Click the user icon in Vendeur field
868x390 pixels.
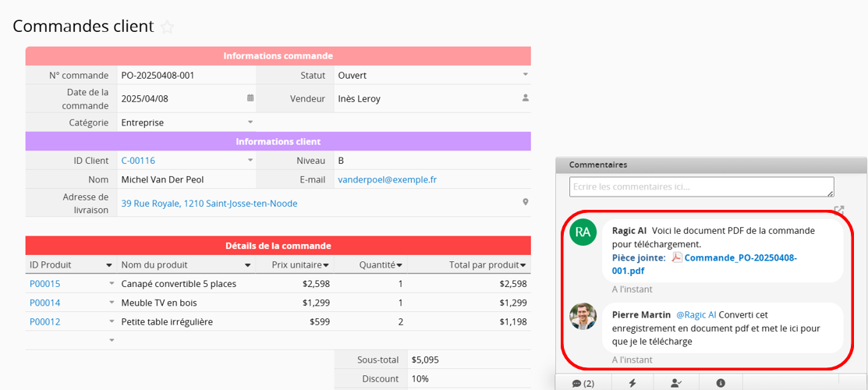[x=525, y=98]
